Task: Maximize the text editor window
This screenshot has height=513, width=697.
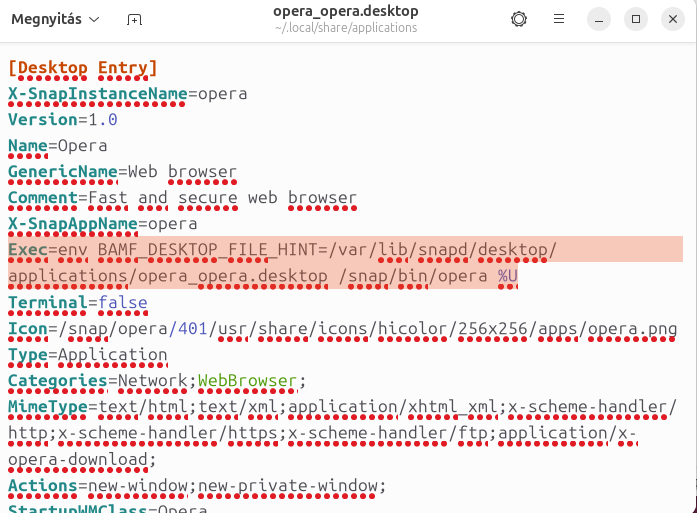Action: (636, 20)
